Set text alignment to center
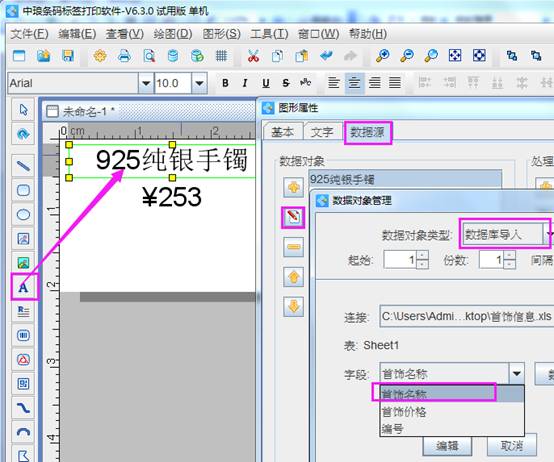Viewport: 554px width, 462px height. click(354, 83)
